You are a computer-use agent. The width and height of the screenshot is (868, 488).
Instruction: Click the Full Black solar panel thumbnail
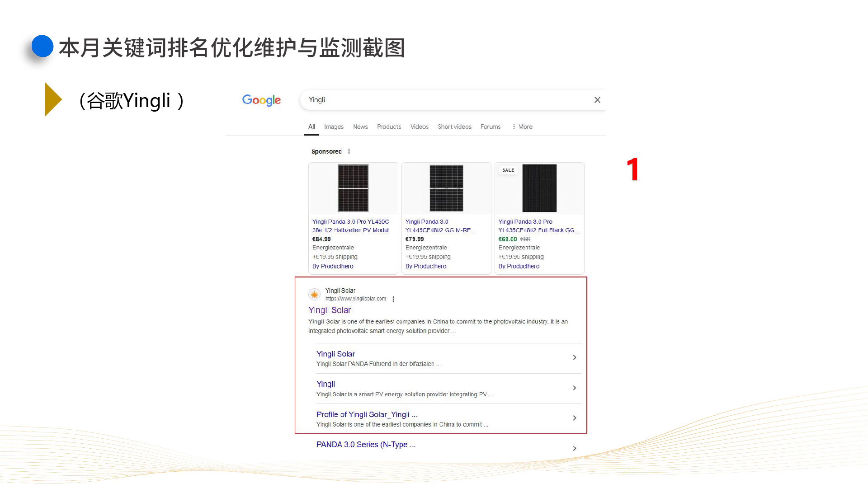[x=539, y=188]
